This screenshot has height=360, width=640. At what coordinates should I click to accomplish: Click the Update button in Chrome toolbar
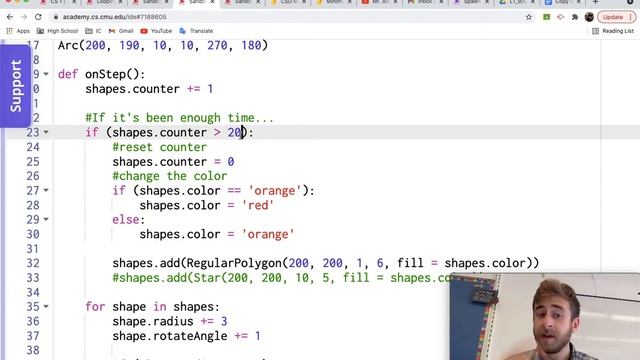click(617, 17)
